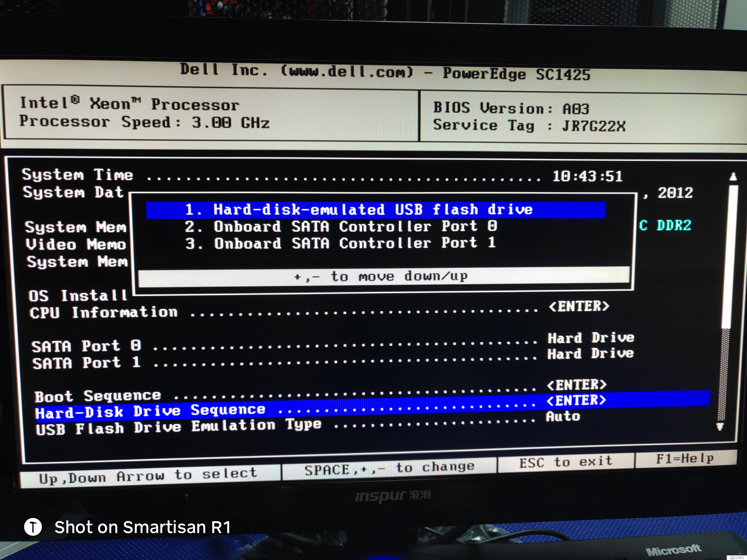Select the OS Install row
747x560 pixels.
click(x=78, y=296)
